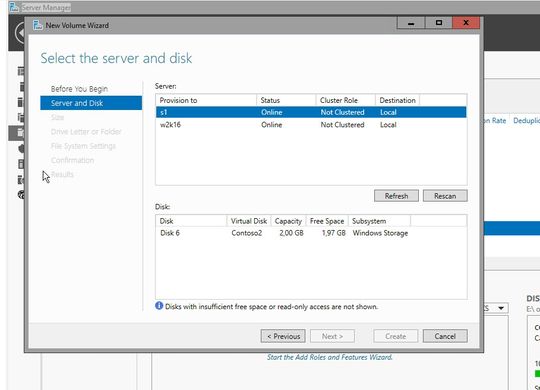The image size is (540, 390).
Task: Go back with the Previous button
Action: [283, 336]
